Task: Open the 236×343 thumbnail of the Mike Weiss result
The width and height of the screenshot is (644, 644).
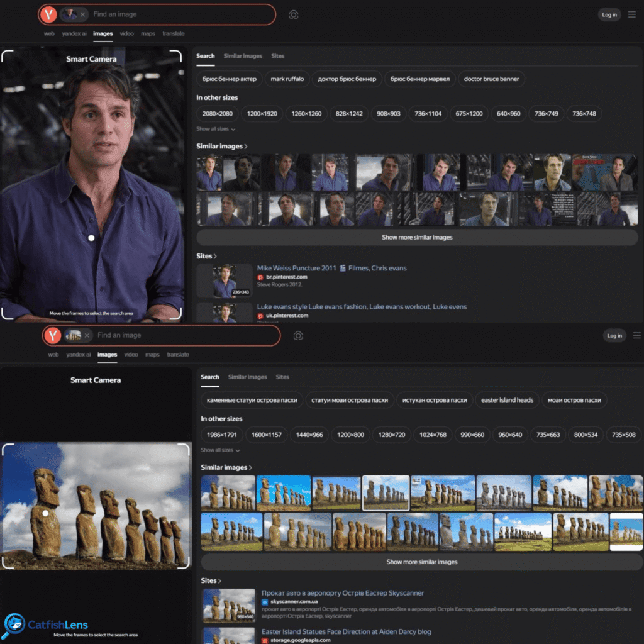Action: pyautogui.click(x=225, y=281)
